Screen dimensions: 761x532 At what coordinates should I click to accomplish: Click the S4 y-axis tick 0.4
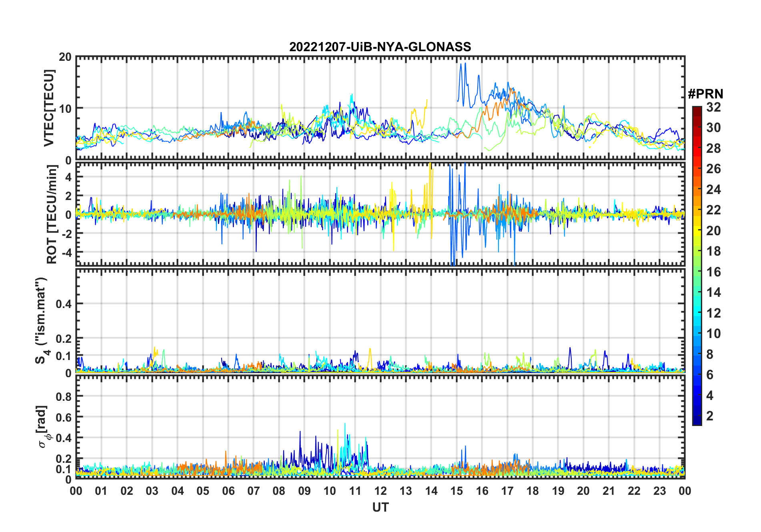click(64, 304)
